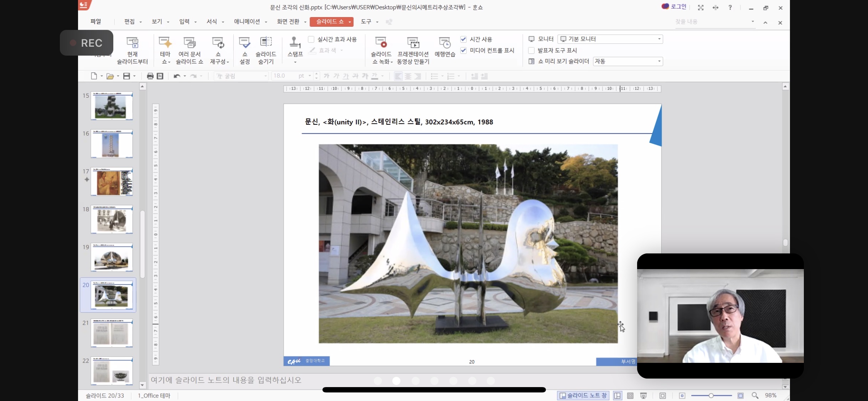Collapse the ribbon with the up chevron
Screen dimensions: 868x401
click(x=765, y=22)
